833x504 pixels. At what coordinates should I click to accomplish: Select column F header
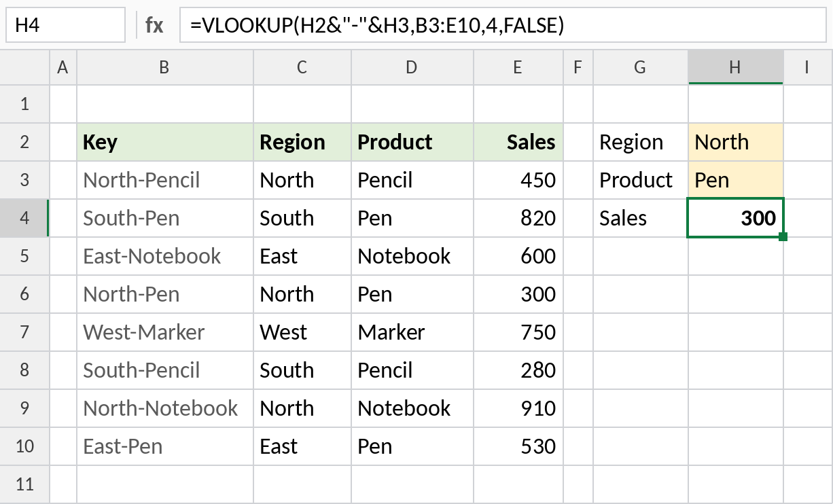pyautogui.click(x=578, y=67)
